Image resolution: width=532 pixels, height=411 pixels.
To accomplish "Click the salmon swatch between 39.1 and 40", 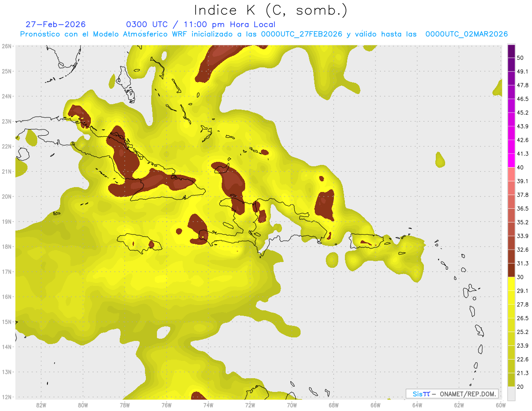I will 511,174.
